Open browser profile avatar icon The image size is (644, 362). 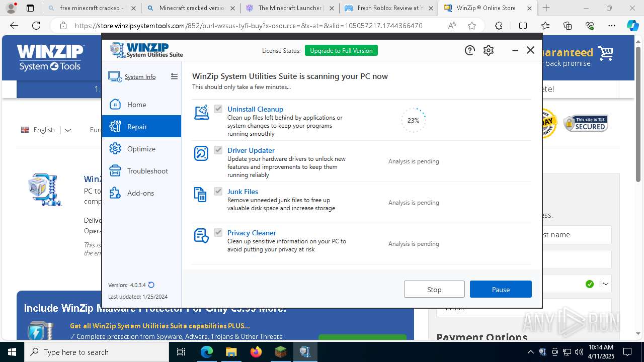click(x=11, y=8)
